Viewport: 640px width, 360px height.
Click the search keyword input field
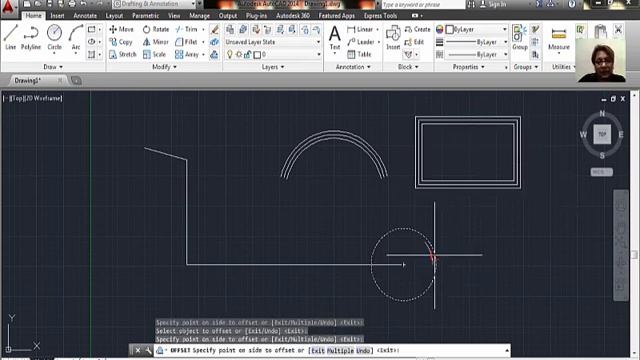(423, 4)
